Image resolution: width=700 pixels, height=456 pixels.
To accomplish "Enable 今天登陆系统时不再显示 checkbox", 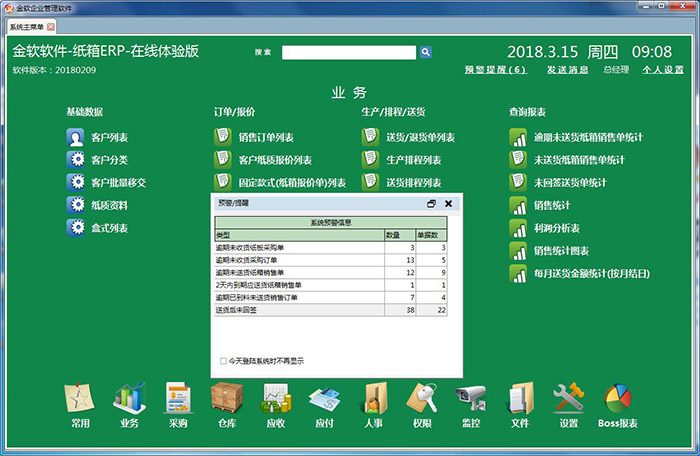I will click(x=222, y=361).
